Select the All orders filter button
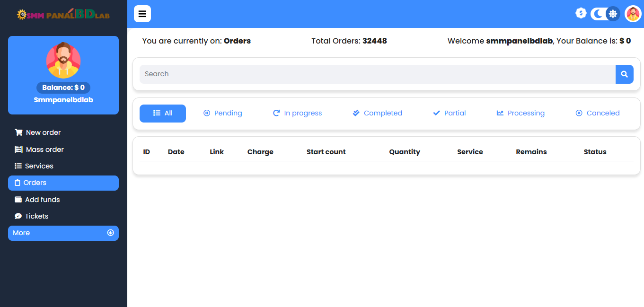 pyautogui.click(x=163, y=113)
